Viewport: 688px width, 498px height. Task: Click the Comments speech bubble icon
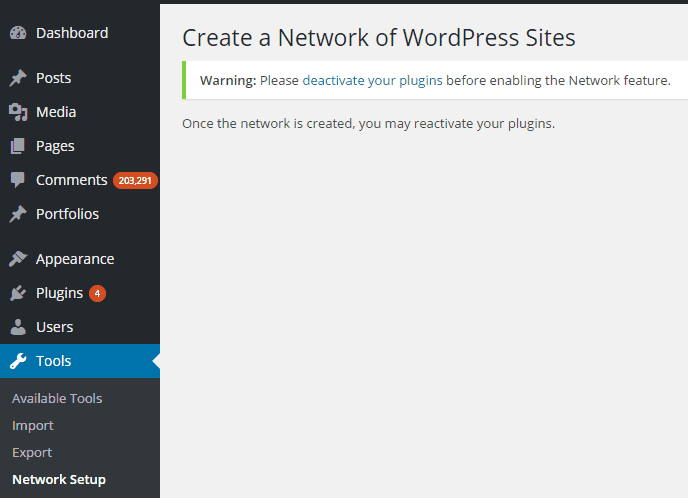point(18,180)
